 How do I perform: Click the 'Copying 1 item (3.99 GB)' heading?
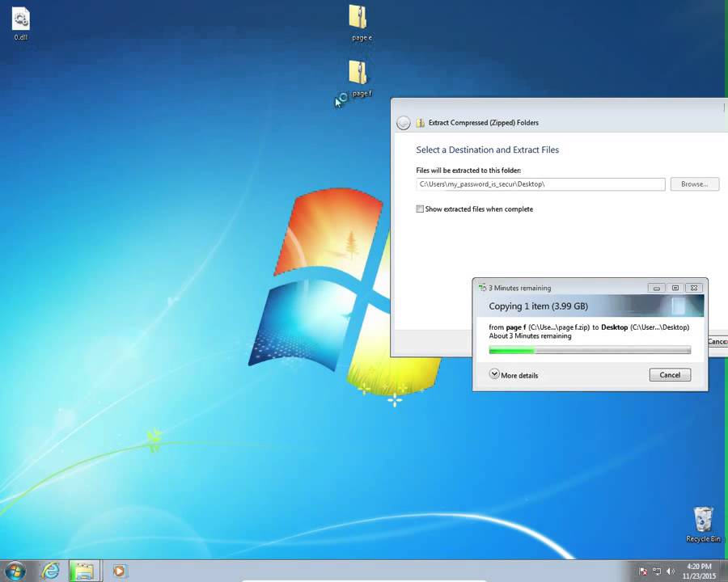[538, 306]
